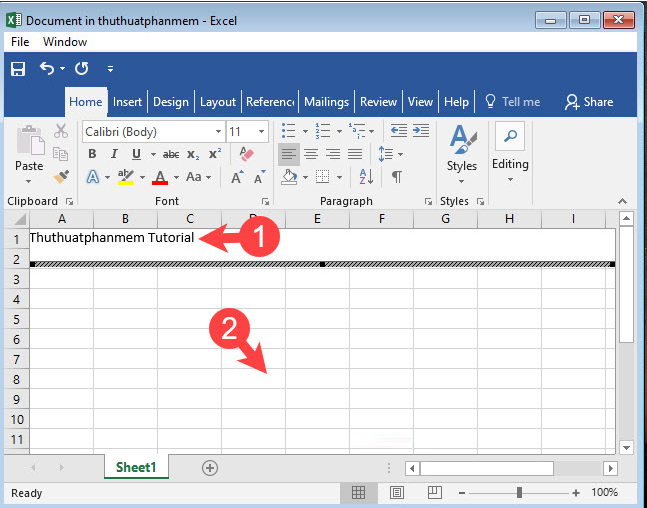The image size is (647, 508).
Task: Toggle Show/Hide paragraph marks
Action: (397, 177)
